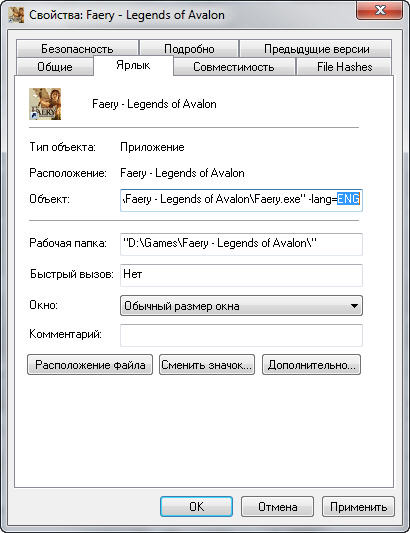Confirm with the OK button

196,507
